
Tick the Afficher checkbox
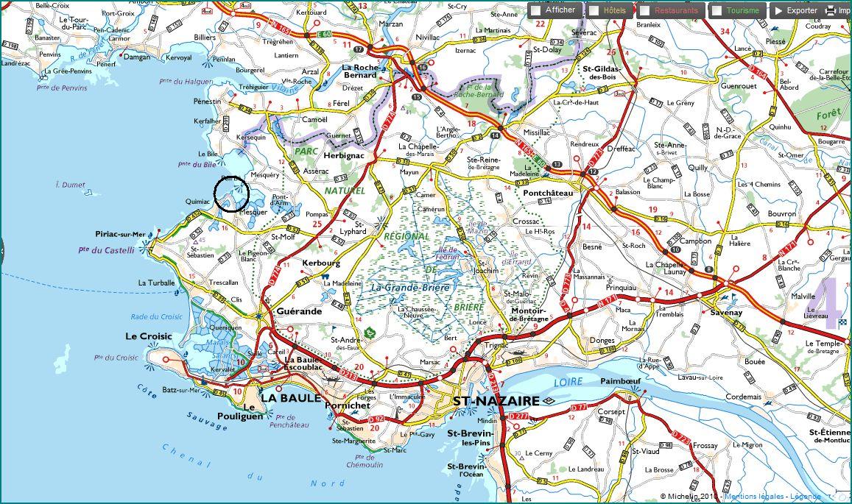click(x=535, y=11)
